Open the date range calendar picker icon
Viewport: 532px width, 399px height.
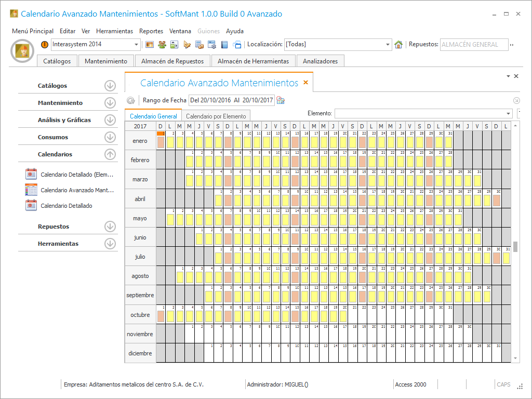click(281, 100)
